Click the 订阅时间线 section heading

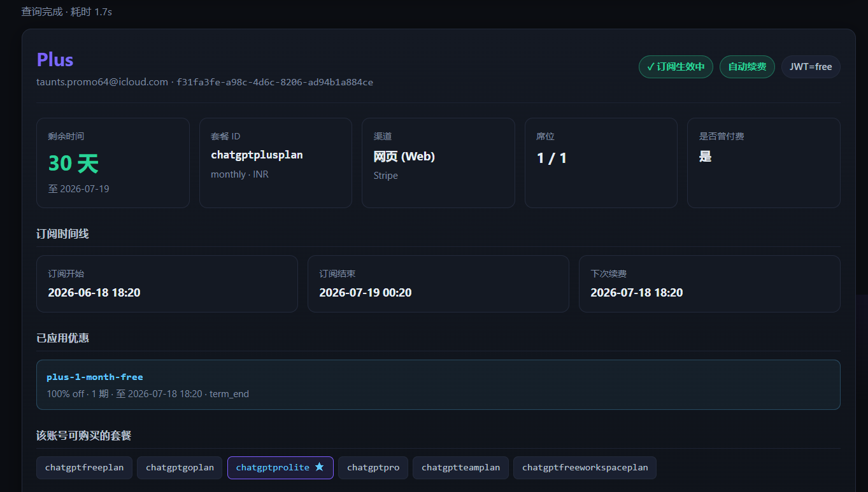[62, 234]
